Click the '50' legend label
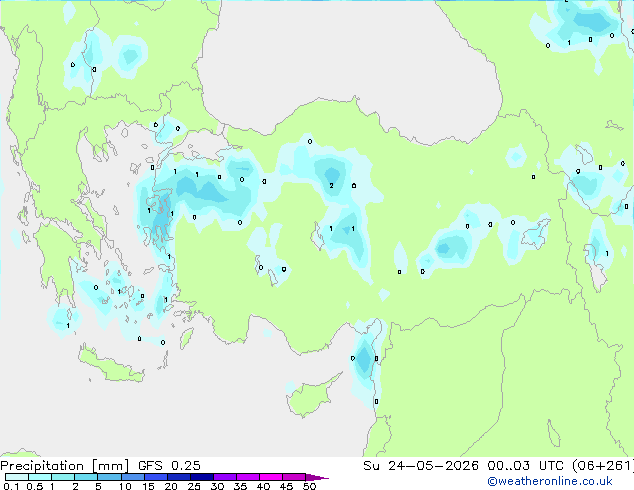This screenshot has height=490, width=634. point(309,486)
